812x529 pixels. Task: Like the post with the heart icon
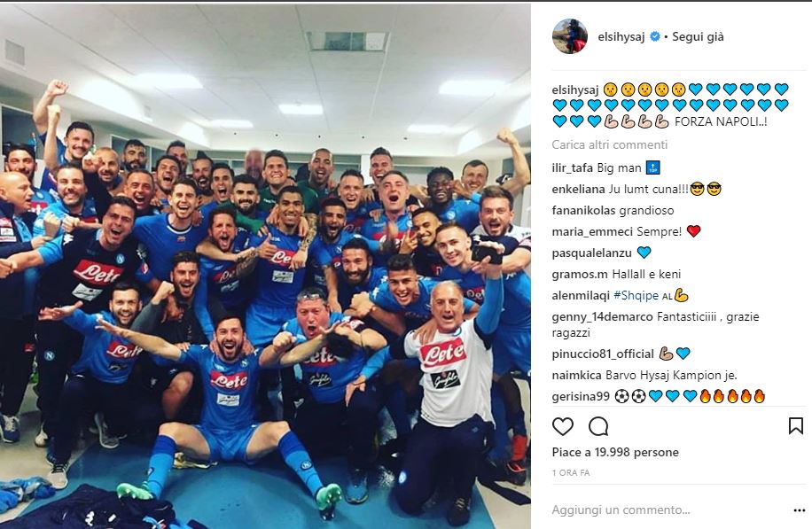pos(562,426)
